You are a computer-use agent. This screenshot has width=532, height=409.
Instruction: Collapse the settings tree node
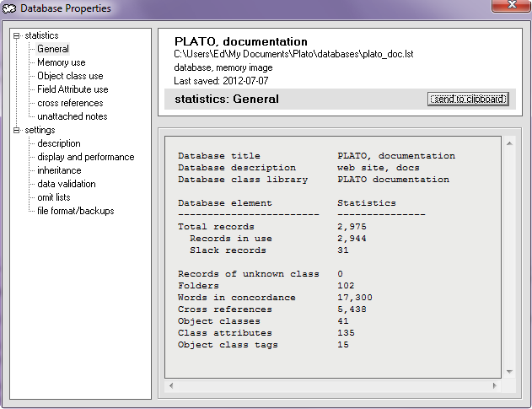coord(17,131)
